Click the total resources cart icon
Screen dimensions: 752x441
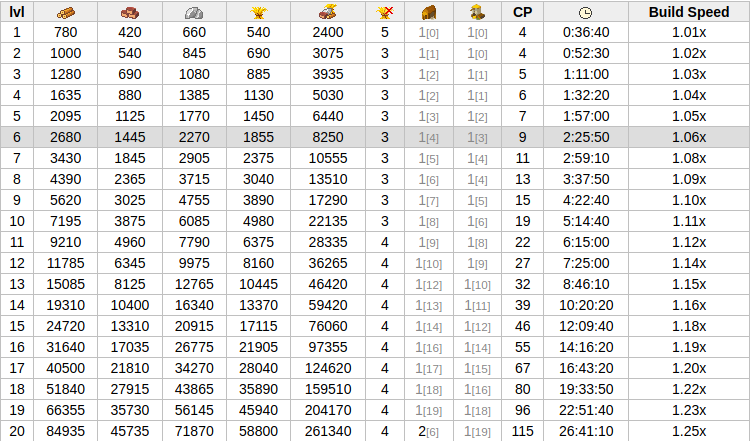pyautogui.click(x=328, y=12)
